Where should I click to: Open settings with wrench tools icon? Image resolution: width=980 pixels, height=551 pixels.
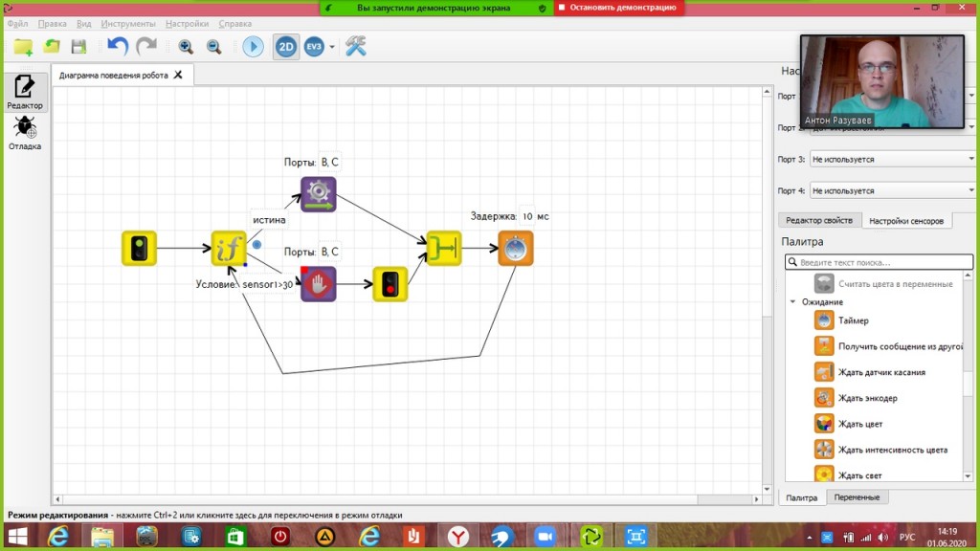(x=356, y=46)
